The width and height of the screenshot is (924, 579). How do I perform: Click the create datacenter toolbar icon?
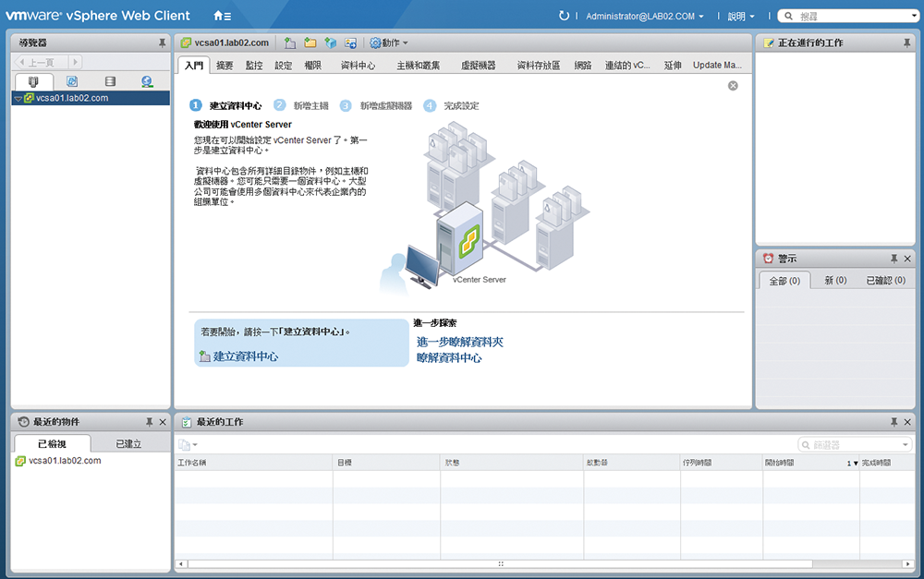[290, 43]
